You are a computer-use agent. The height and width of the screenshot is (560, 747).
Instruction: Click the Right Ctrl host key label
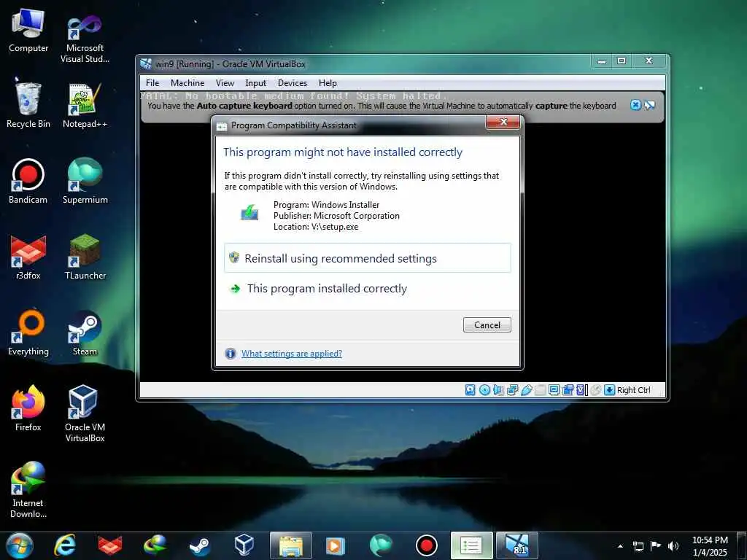(634, 390)
